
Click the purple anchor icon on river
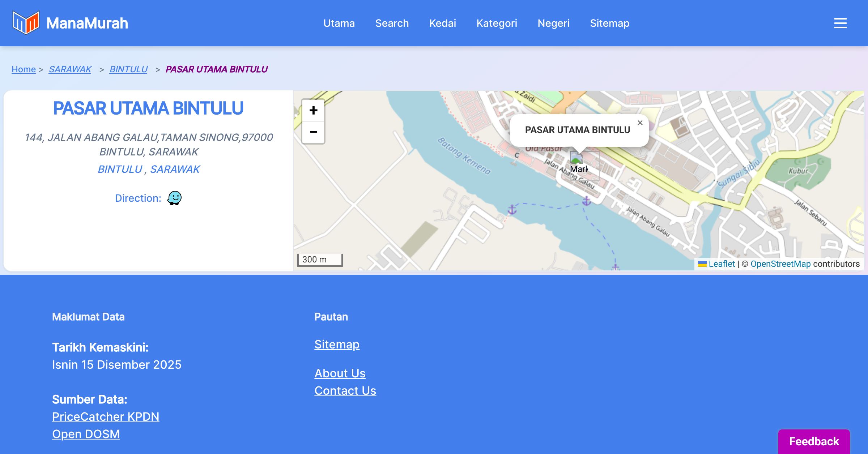[586, 201]
